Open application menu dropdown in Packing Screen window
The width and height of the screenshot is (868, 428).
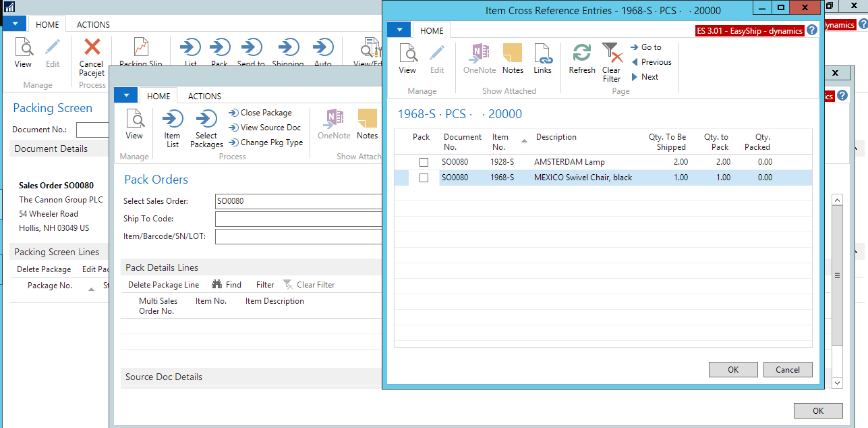point(15,24)
